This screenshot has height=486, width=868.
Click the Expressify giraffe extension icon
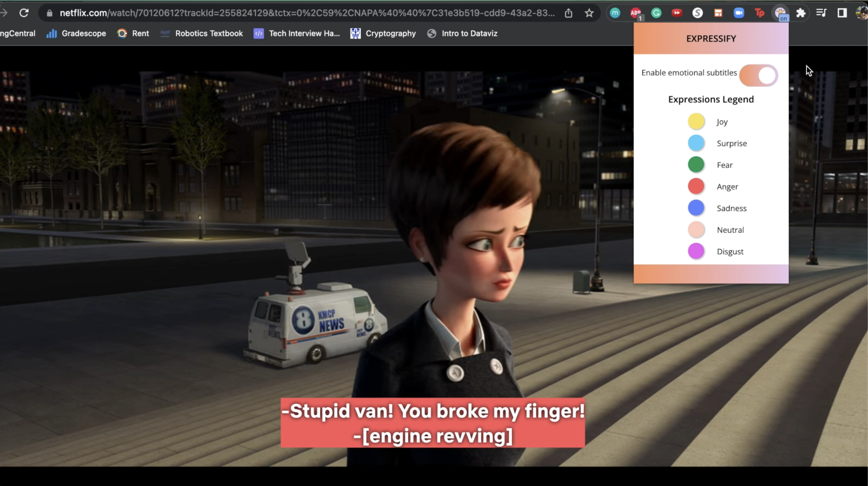coord(780,13)
